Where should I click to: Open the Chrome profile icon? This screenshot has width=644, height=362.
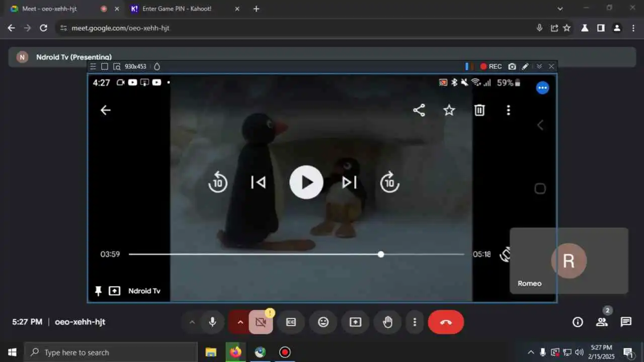point(617,28)
